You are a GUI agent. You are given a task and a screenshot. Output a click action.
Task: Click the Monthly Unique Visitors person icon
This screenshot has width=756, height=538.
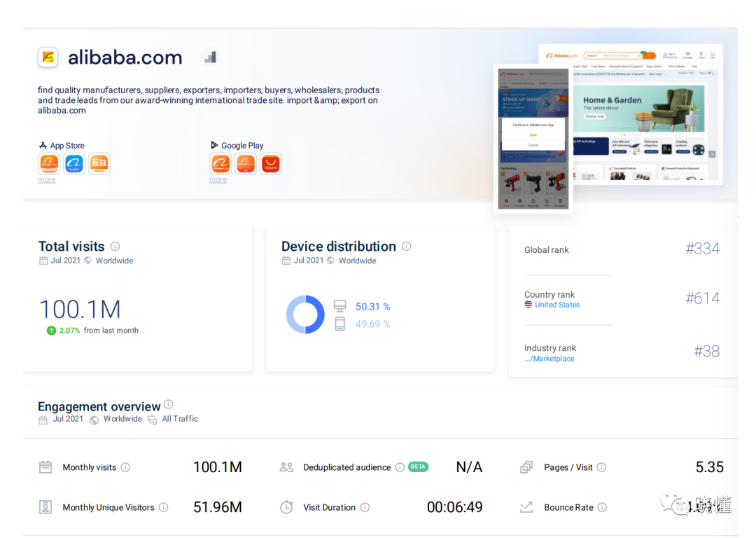click(45, 507)
